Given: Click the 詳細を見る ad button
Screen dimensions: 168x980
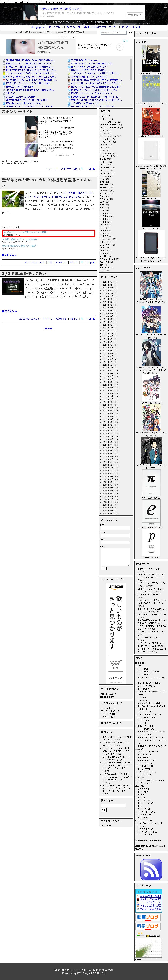Looking at the screenshot, I should pyautogui.click(x=134, y=15).
